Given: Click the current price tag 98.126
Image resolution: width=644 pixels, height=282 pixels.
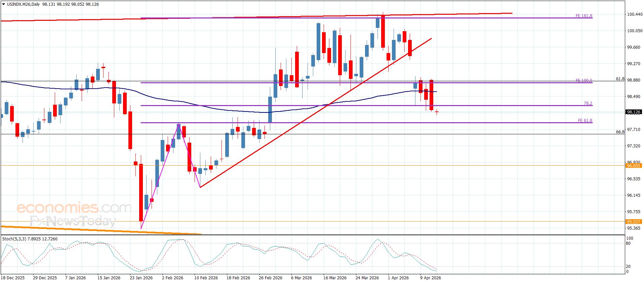Looking at the screenshot, I should pos(633,112).
